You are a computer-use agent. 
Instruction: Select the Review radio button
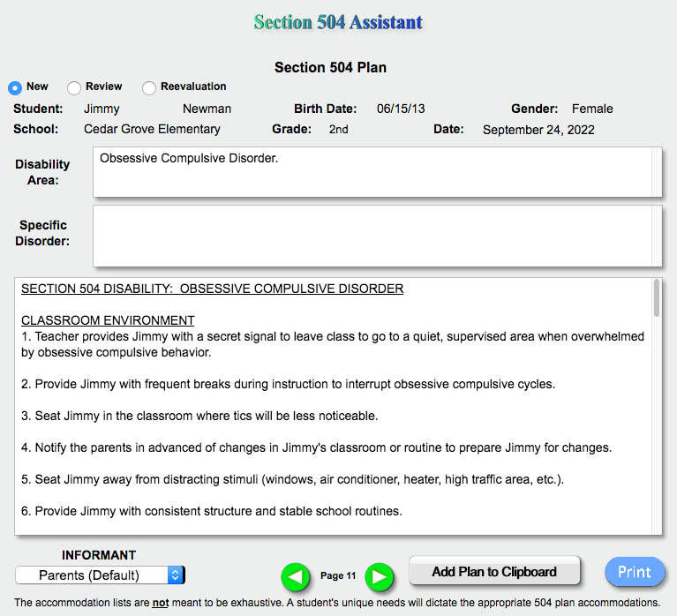point(74,87)
